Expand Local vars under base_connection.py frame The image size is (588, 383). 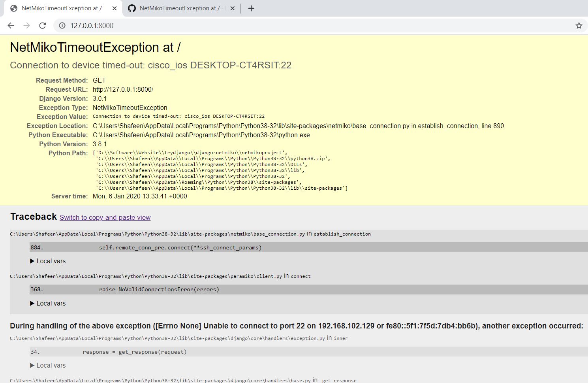(x=48, y=261)
